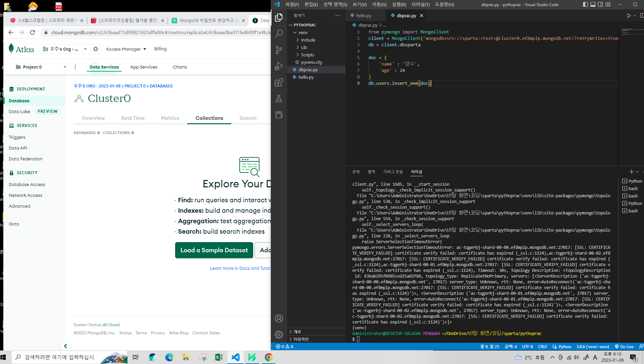Select the first Python terminal in list

(633, 181)
